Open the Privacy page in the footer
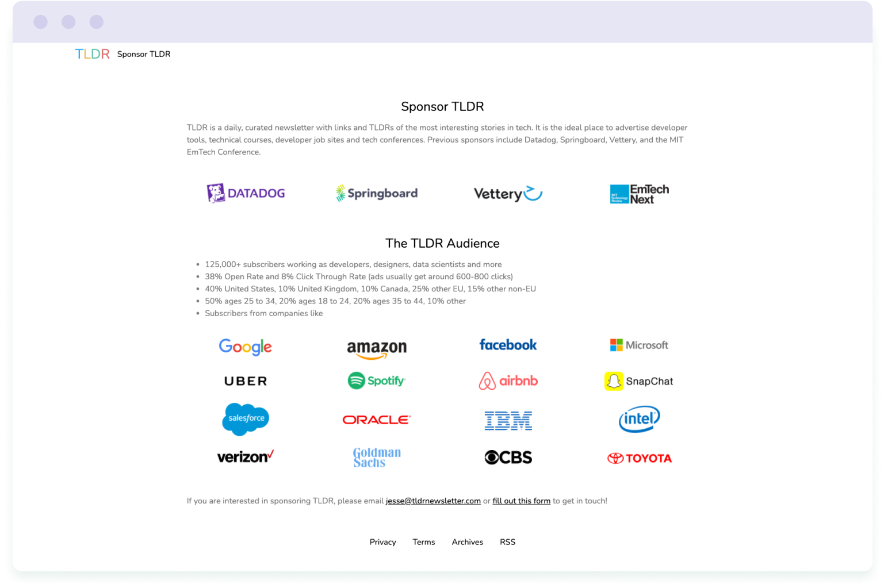This screenshot has width=884, height=588. [x=382, y=542]
